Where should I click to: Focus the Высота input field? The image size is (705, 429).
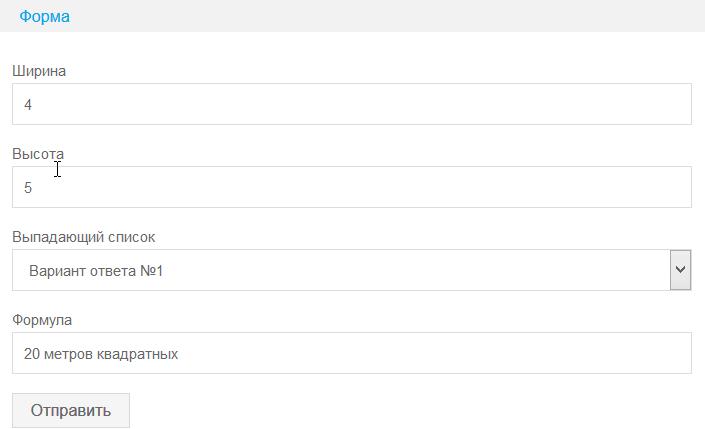[351, 187]
